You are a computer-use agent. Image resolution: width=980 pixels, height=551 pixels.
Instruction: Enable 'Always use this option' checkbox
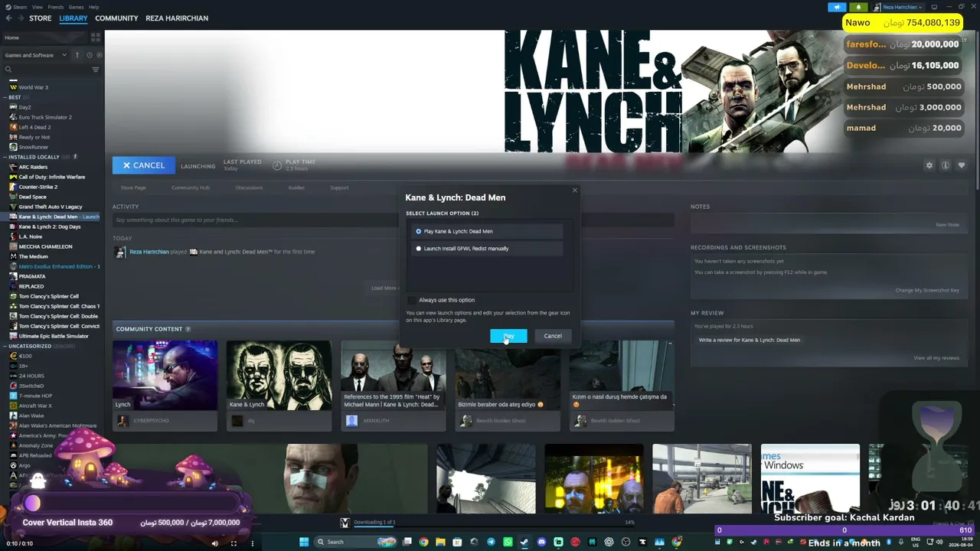(413, 300)
